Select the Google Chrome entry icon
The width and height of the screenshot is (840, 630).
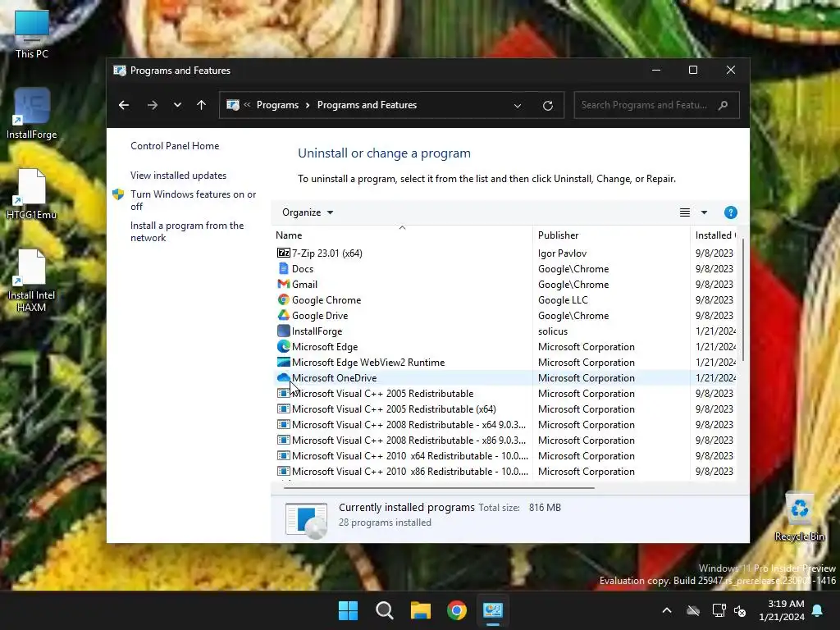(x=283, y=299)
